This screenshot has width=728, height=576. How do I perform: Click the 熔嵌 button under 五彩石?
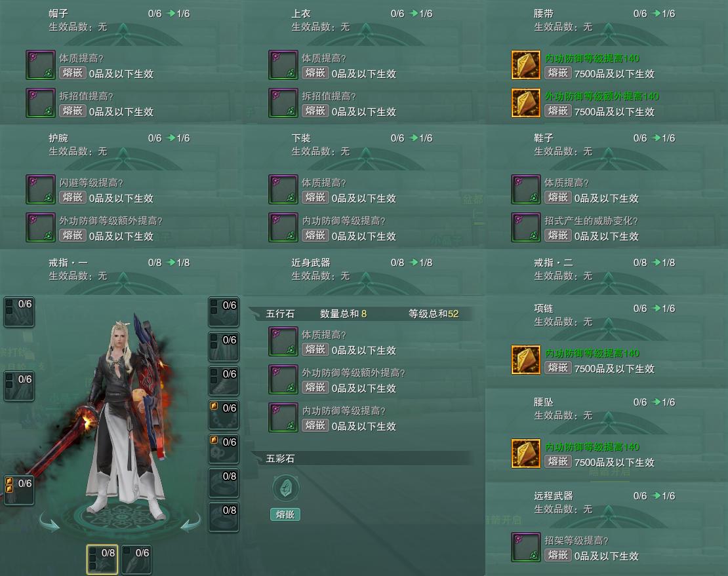[x=285, y=514]
